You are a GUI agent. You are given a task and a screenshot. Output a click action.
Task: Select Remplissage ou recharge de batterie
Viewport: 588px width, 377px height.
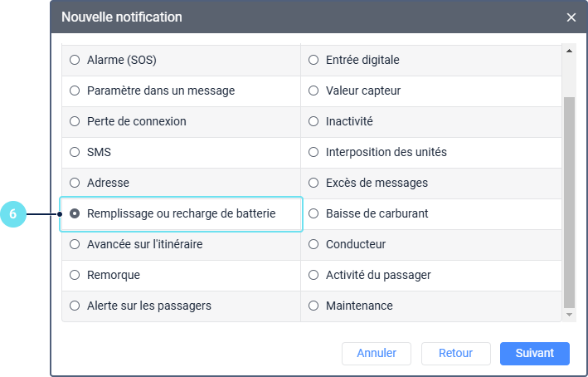tap(75, 213)
